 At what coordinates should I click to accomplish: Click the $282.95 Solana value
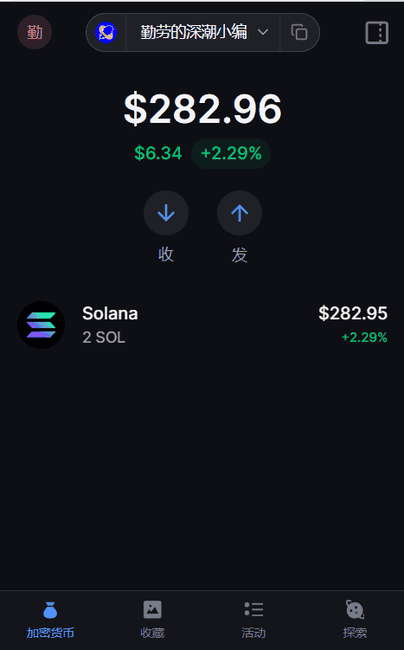pos(353,313)
